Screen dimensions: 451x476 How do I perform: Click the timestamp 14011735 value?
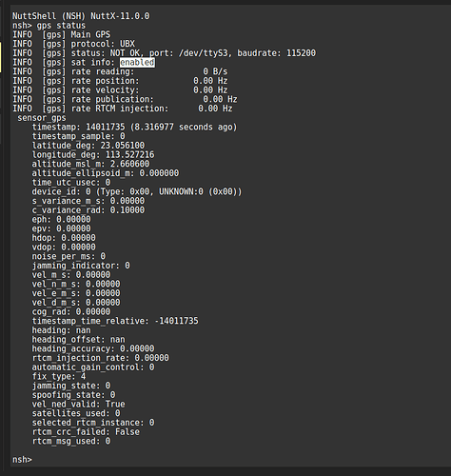coord(106,127)
